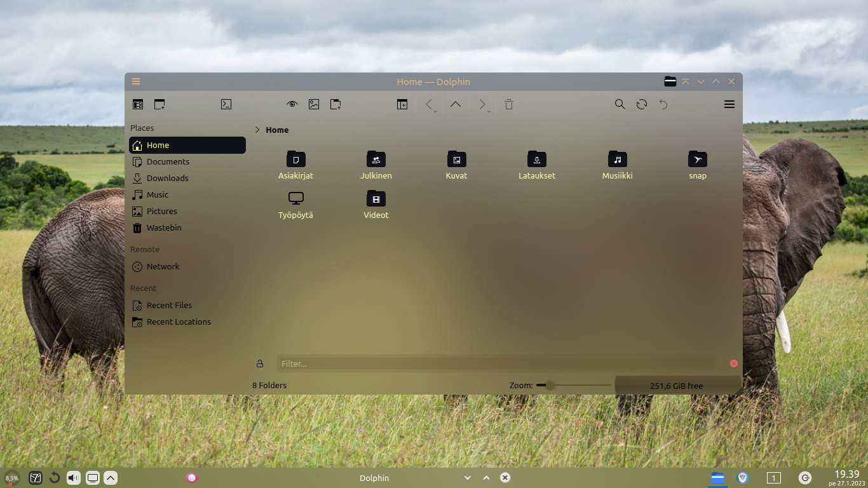This screenshot has height=488, width=868.
Task: Toggle image previews icon in toolbar
Action: click(314, 104)
